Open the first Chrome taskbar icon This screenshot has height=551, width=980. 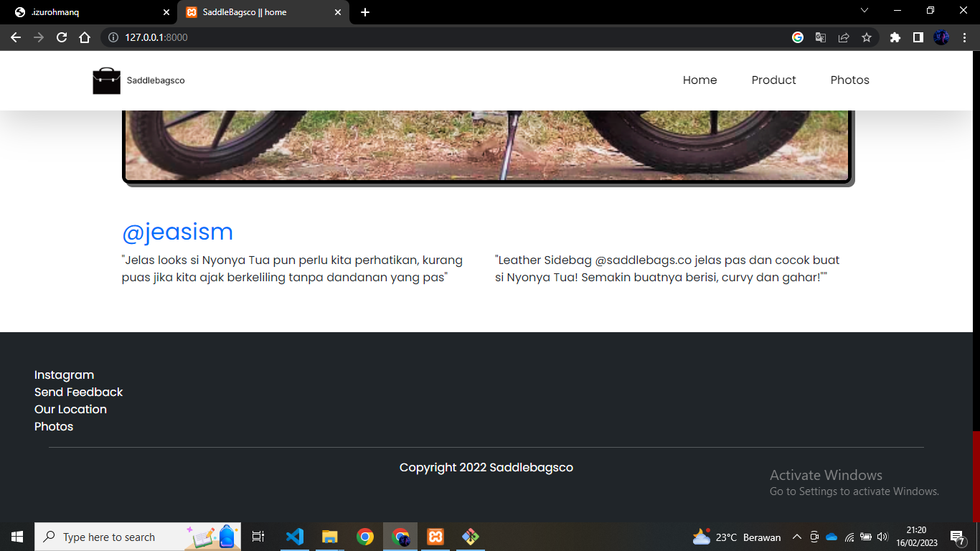(365, 537)
